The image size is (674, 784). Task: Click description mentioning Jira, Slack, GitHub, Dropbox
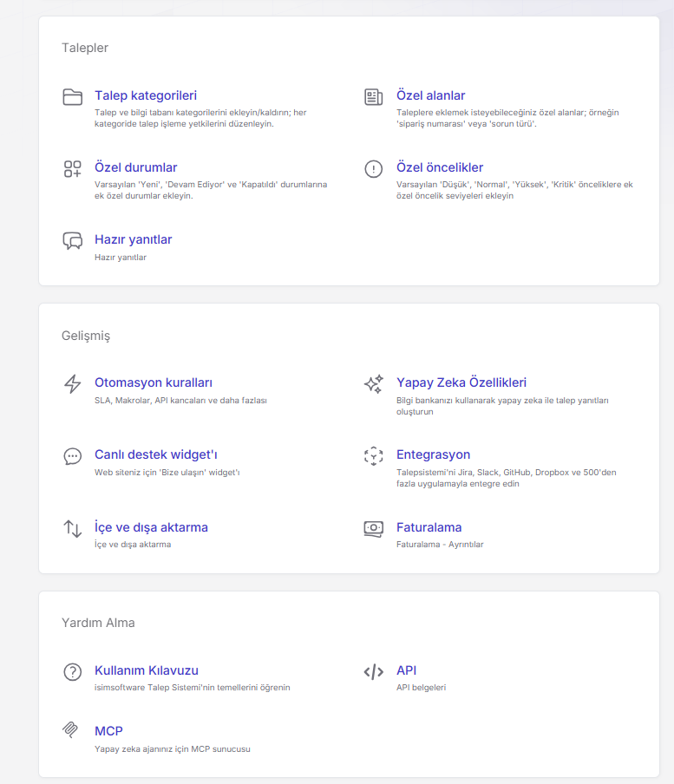point(506,478)
